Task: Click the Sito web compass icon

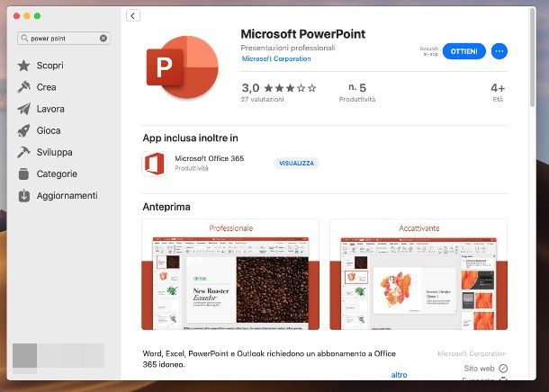Action: (x=503, y=369)
